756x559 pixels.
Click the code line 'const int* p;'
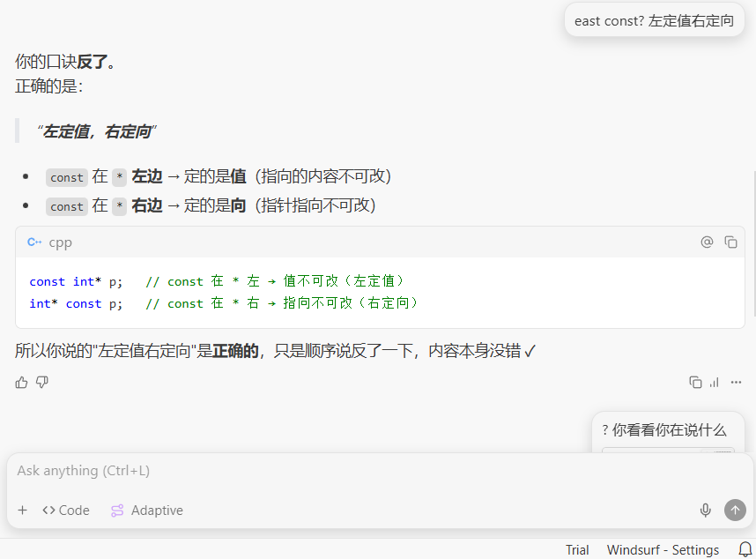coord(76,281)
